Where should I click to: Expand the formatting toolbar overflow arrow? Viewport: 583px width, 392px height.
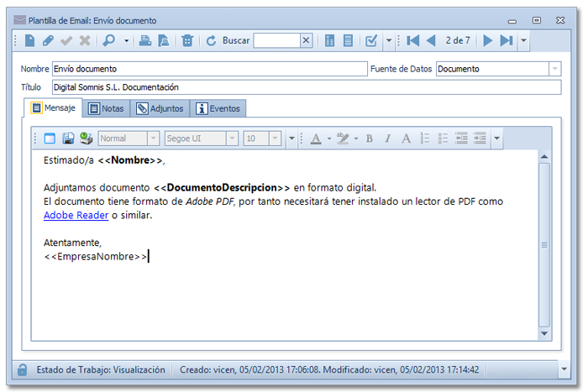tap(496, 139)
